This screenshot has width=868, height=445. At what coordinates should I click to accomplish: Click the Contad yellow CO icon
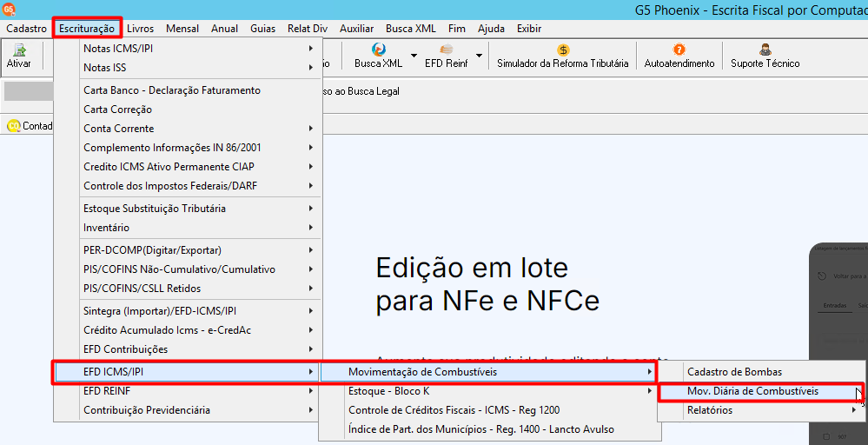point(14,126)
